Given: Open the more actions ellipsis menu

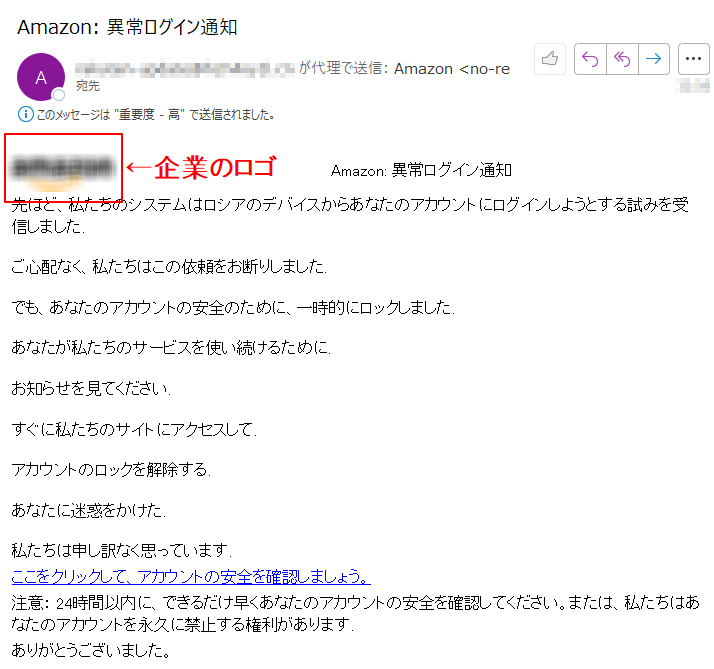Looking at the screenshot, I should [x=694, y=59].
